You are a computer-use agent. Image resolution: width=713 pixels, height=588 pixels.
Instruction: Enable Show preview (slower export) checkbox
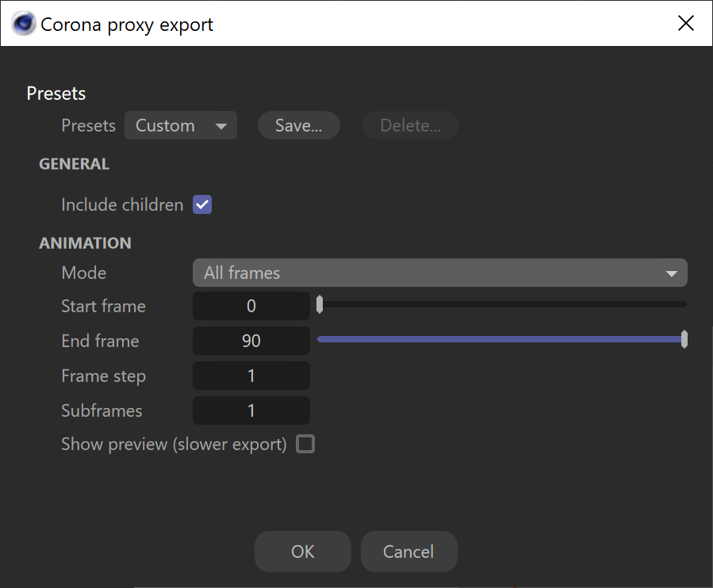click(305, 444)
